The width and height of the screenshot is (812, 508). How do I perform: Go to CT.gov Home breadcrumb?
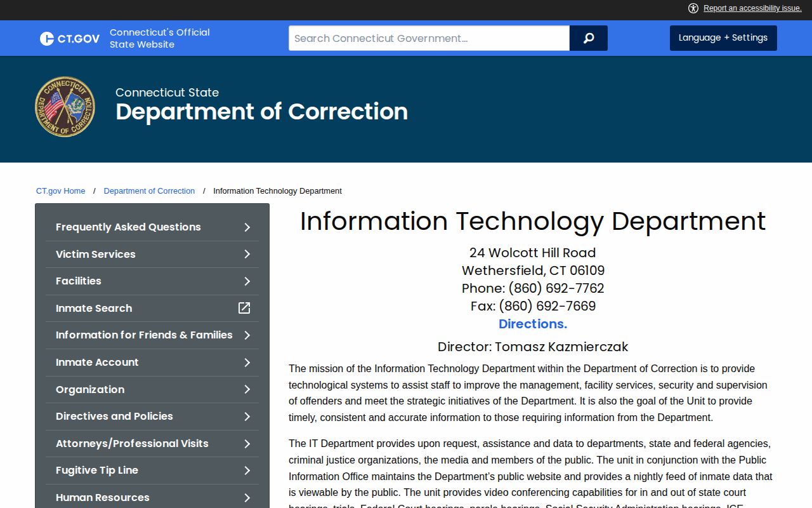tap(61, 190)
